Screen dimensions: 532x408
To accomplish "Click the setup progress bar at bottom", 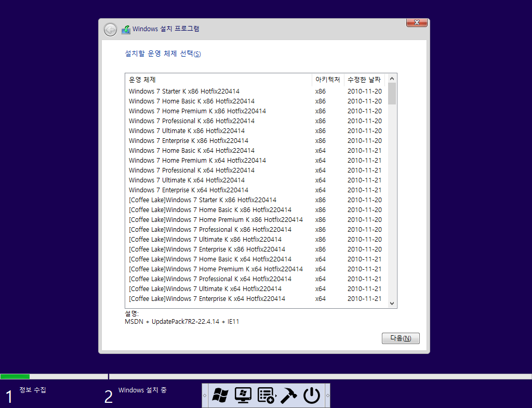I will [x=266, y=376].
